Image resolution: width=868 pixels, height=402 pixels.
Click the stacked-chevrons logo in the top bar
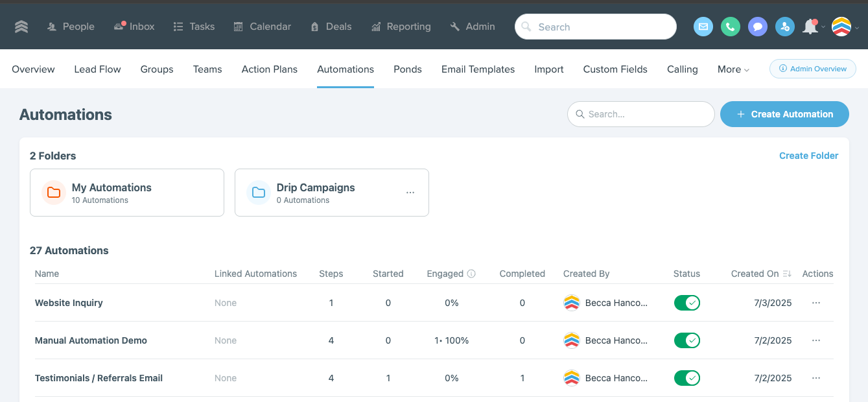tap(21, 27)
